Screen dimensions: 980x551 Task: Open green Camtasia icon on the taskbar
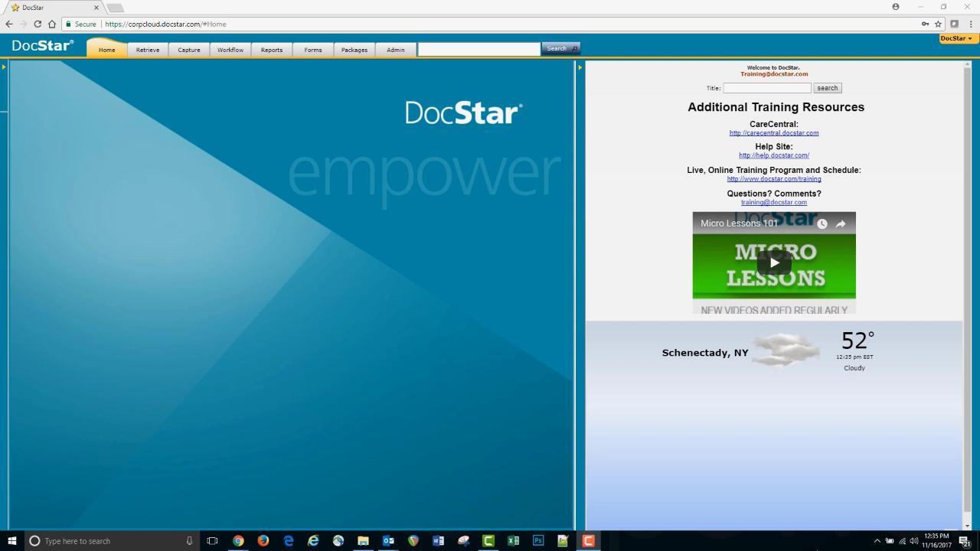tap(488, 540)
